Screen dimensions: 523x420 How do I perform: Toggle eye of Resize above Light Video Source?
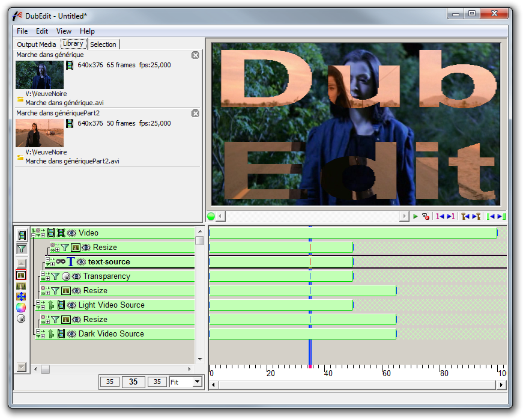76,290
